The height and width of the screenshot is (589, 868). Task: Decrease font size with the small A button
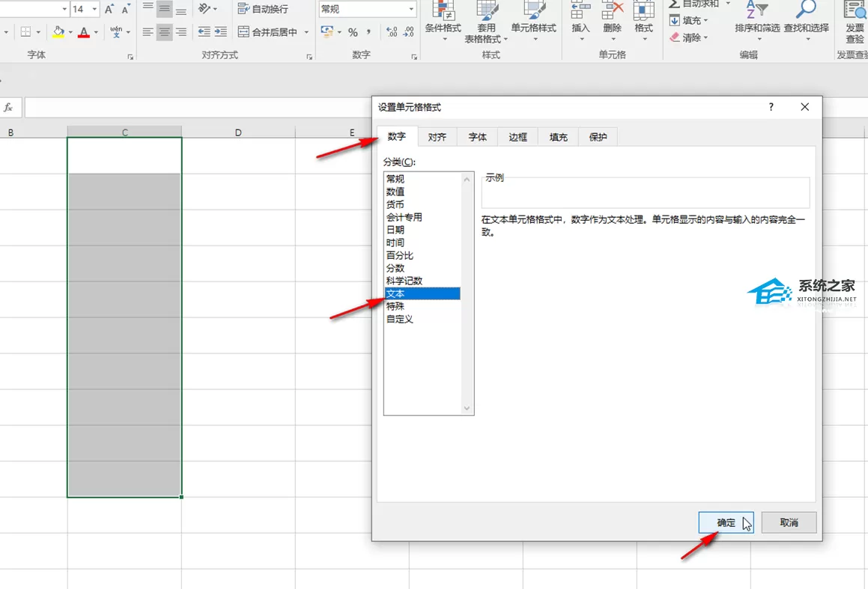coord(126,9)
